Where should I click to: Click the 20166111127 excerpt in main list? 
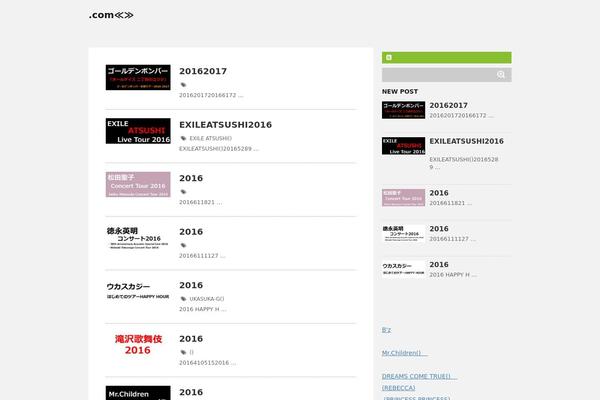click(202, 256)
